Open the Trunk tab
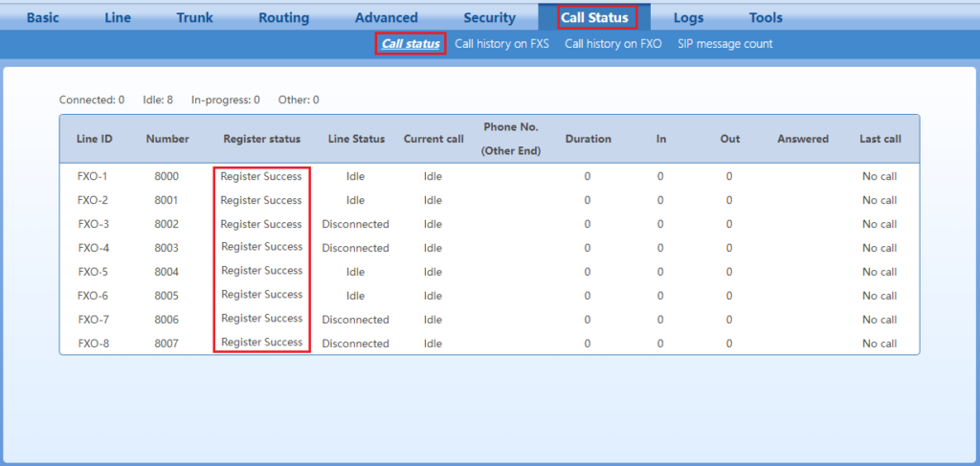 (x=195, y=17)
